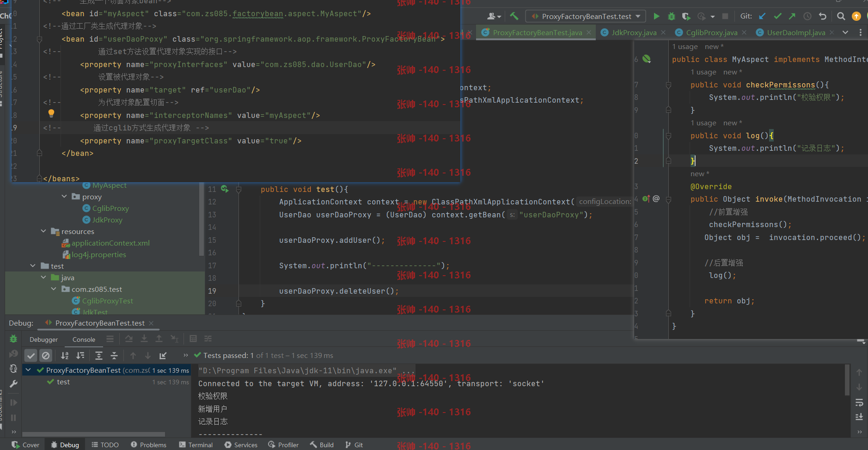This screenshot has width=868, height=450.
Task: Show Git history clock icon
Action: coord(807,16)
